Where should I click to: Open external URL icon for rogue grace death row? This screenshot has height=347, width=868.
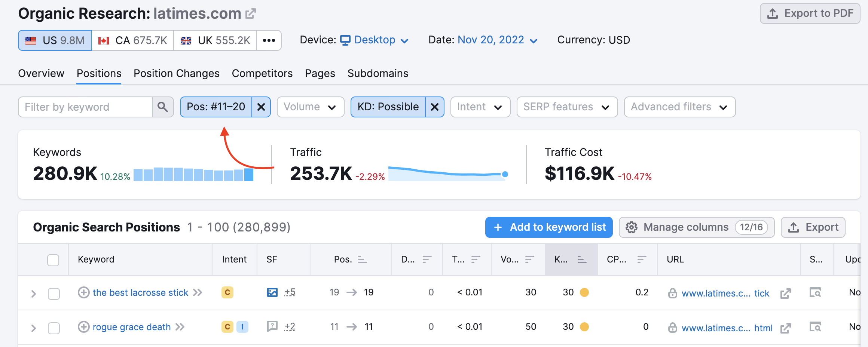coord(785,328)
